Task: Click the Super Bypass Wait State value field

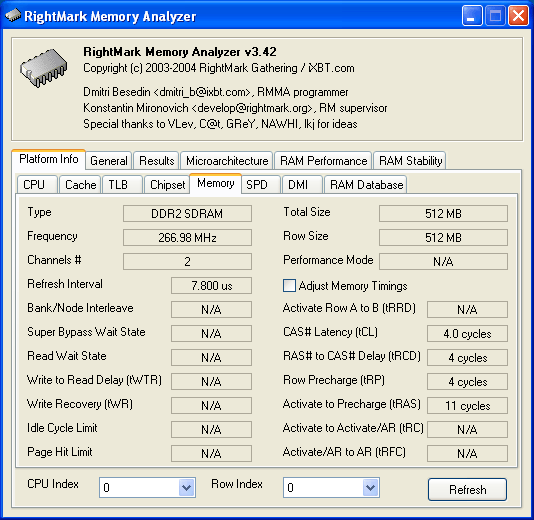Action: [211, 333]
